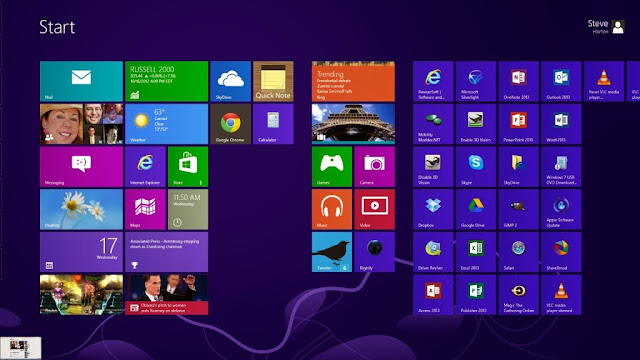640x360 pixels.
Task: Open the ReviverSoft Software tile
Action: [x=433, y=81]
